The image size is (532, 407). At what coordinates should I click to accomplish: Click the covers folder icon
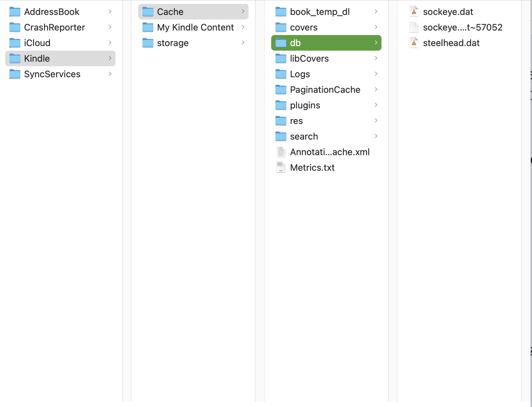pyautogui.click(x=281, y=28)
